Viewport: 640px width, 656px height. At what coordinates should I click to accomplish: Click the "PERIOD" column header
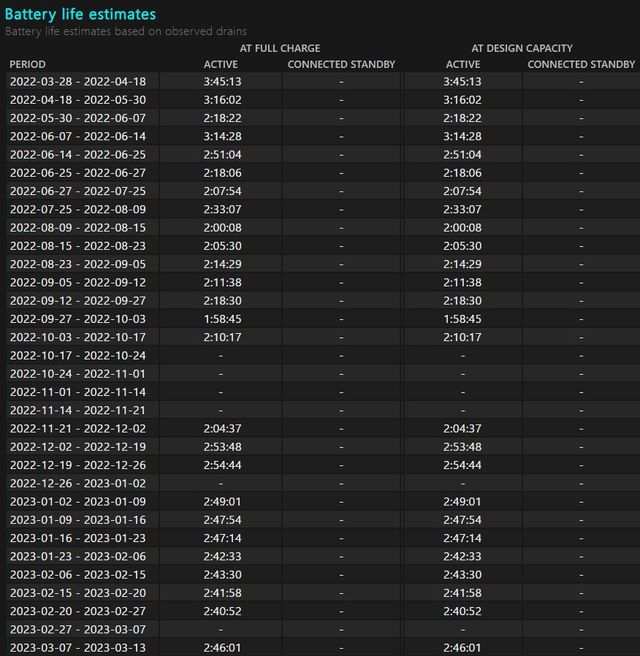click(x=27, y=65)
